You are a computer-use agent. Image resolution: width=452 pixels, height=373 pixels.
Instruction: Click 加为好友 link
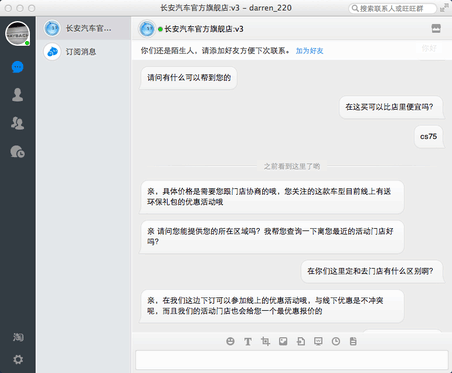pyautogui.click(x=309, y=51)
